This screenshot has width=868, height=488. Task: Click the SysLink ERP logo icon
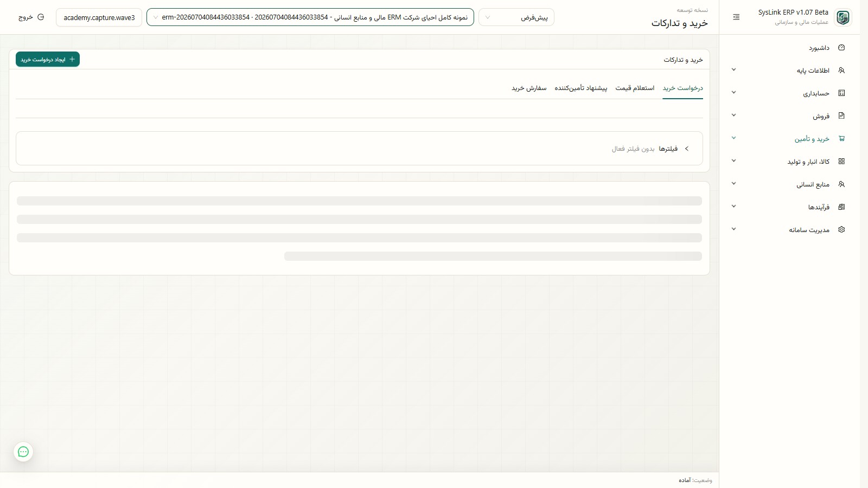click(843, 17)
